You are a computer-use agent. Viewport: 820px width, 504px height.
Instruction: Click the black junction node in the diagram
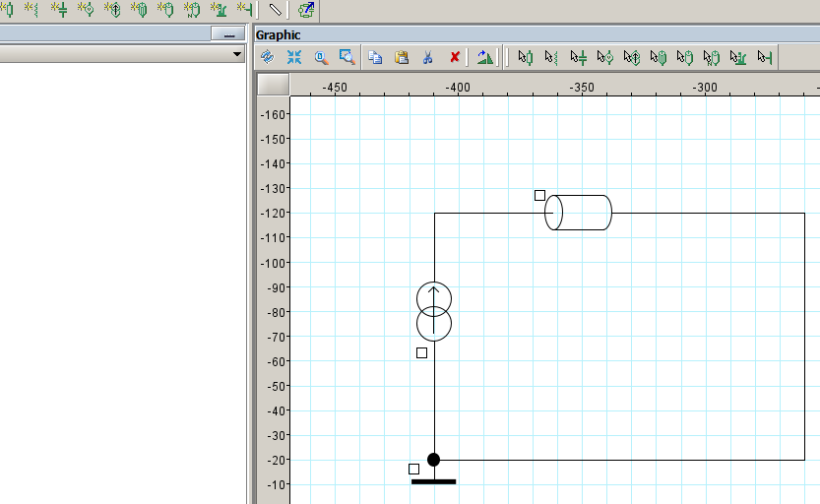click(433, 460)
